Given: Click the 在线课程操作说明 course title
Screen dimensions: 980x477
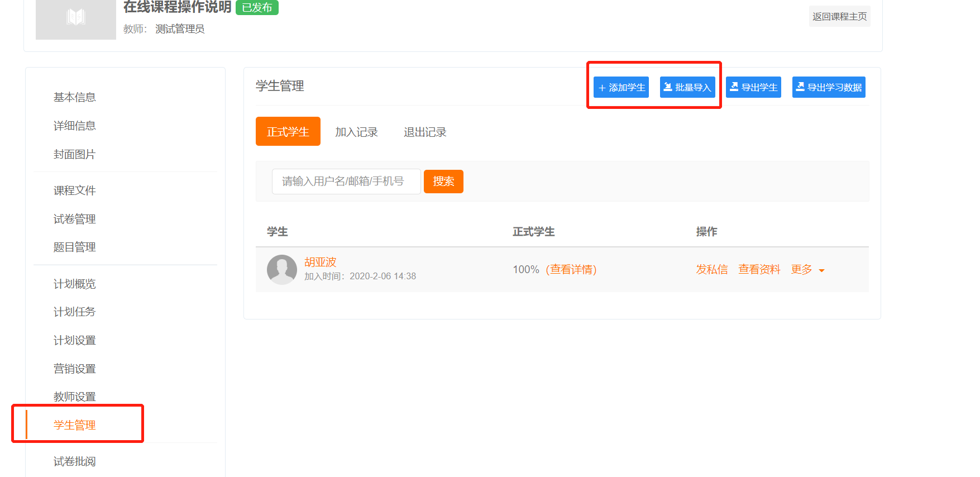Looking at the screenshot, I should [x=178, y=7].
